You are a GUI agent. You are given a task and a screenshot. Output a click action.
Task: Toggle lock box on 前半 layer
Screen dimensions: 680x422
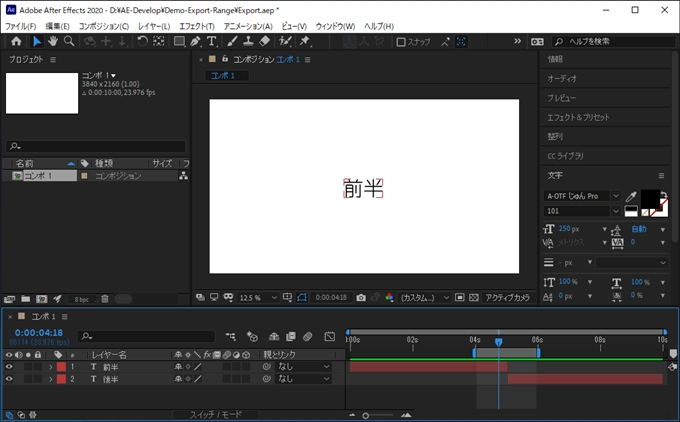click(x=38, y=367)
